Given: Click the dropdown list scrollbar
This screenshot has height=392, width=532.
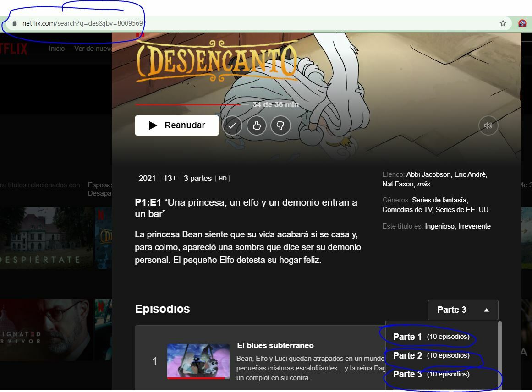Looking at the screenshot, I should pos(499,355).
